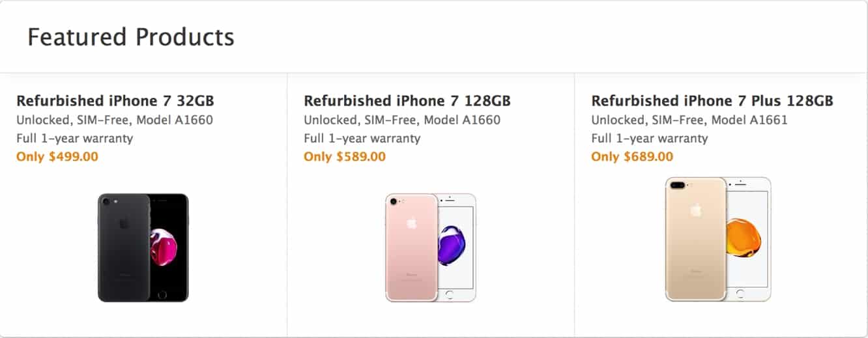
Task: Select the Only $499.00 price
Action: (x=57, y=157)
